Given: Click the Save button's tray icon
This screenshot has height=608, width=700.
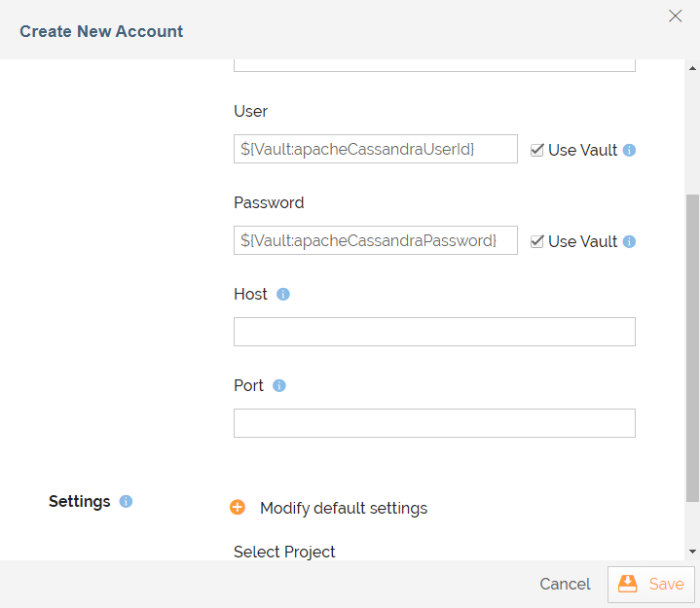Looking at the screenshot, I should (x=627, y=584).
